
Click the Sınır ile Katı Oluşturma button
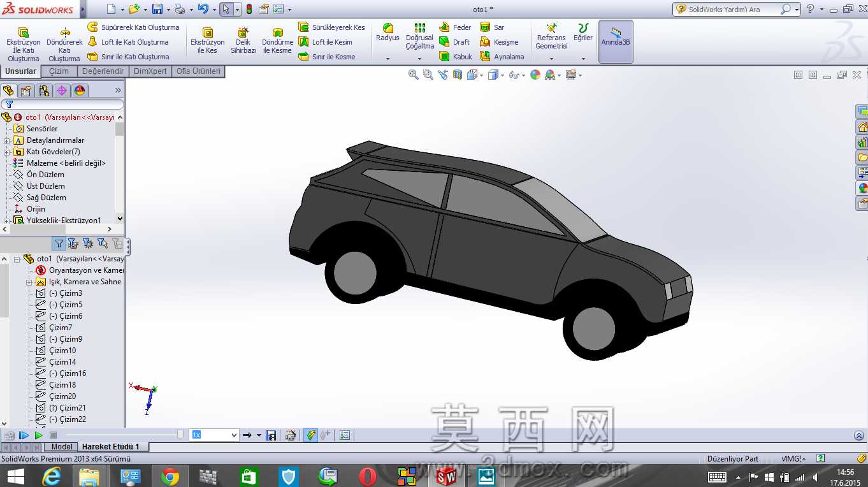(128, 57)
